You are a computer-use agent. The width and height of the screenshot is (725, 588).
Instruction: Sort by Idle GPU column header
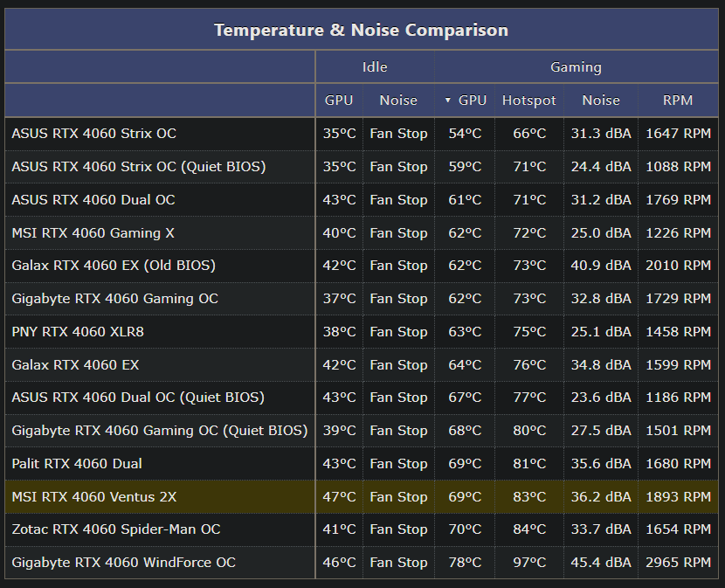339,100
